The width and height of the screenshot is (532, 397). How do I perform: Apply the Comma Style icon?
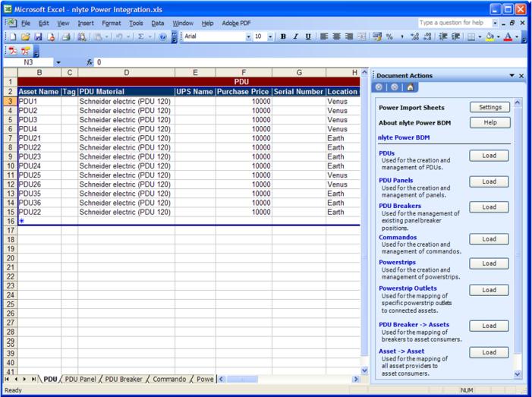402,36
